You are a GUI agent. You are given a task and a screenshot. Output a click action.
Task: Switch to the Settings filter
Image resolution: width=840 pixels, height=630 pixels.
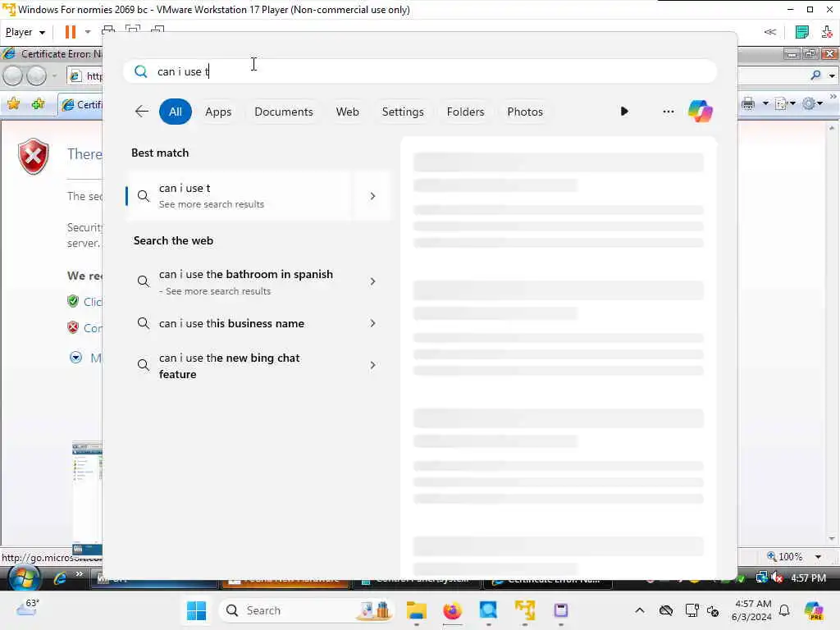(x=403, y=112)
